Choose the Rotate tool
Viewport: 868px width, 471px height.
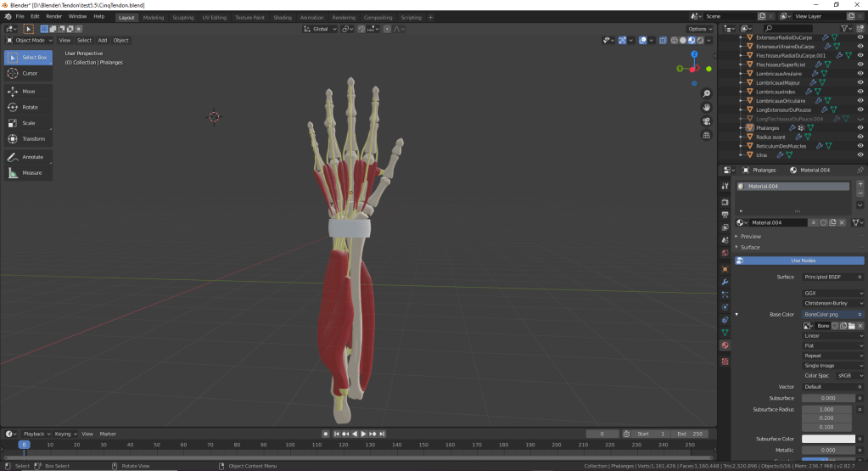click(x=28, y=107)
